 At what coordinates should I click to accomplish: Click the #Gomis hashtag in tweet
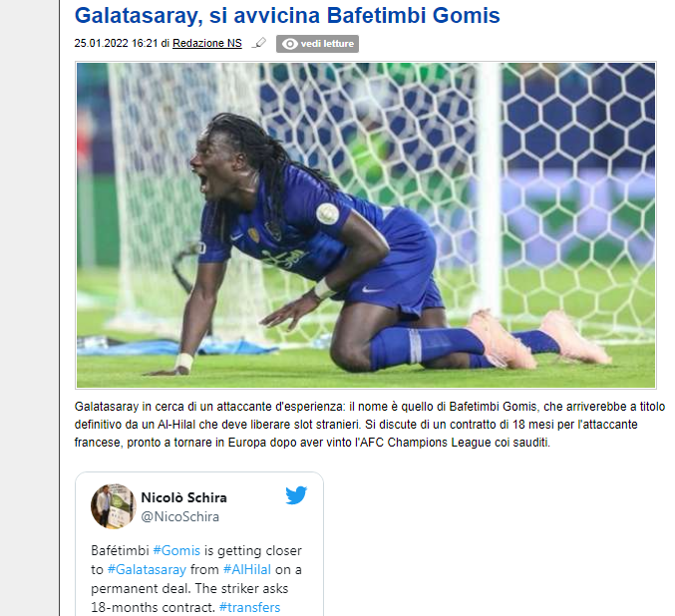(x=176, y=550)
